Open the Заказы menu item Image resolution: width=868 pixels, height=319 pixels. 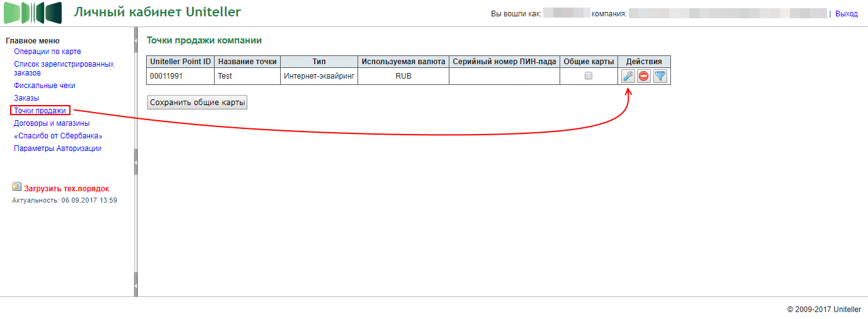click(26, 98)
